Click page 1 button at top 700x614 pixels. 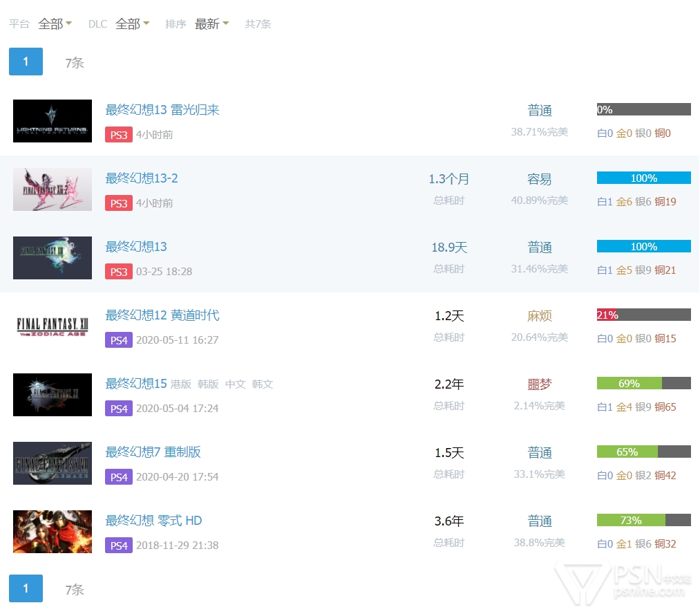coord(26,62)
